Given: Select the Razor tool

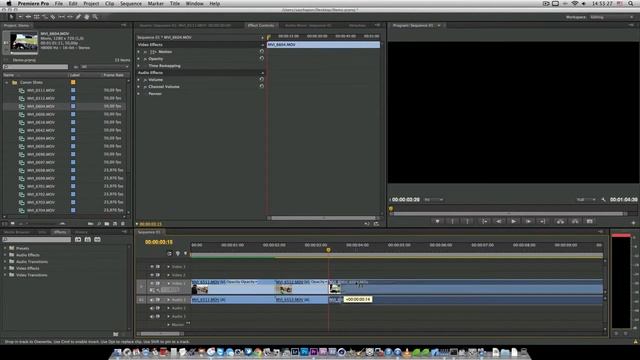Looking at the screenshot, I should pyautogui.click(x=53, y=17).
